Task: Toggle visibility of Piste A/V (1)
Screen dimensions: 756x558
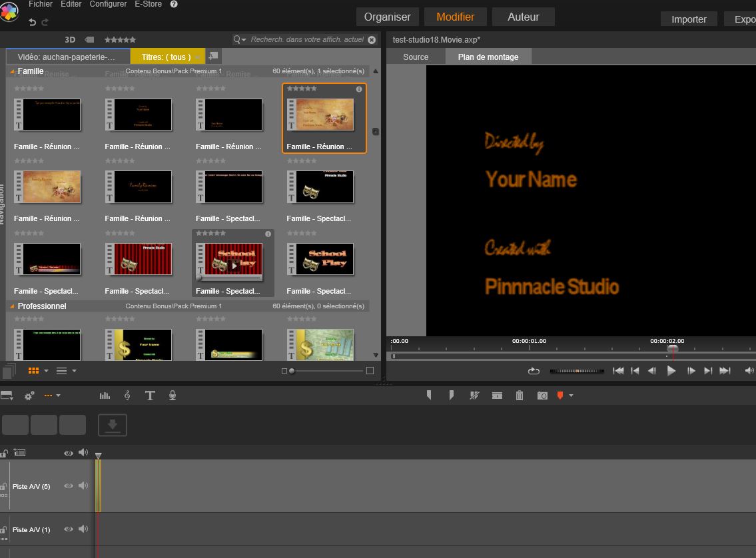Action: point(69,529)
